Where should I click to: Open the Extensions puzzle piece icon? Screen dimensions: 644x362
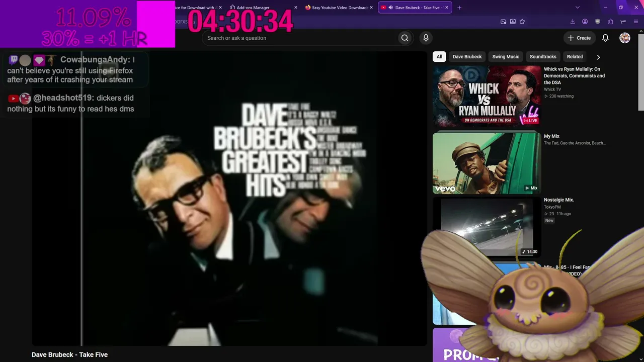point(610,22)
